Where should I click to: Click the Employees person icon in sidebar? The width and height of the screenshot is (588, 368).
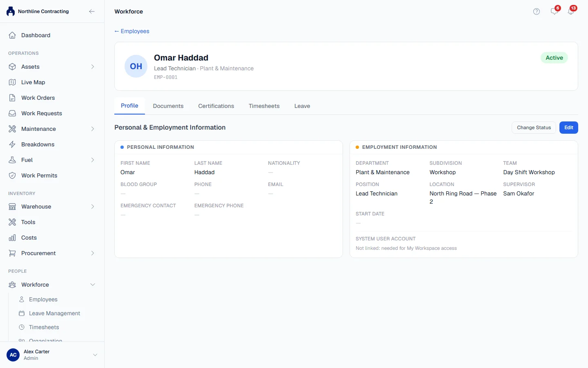pos(22,299)
